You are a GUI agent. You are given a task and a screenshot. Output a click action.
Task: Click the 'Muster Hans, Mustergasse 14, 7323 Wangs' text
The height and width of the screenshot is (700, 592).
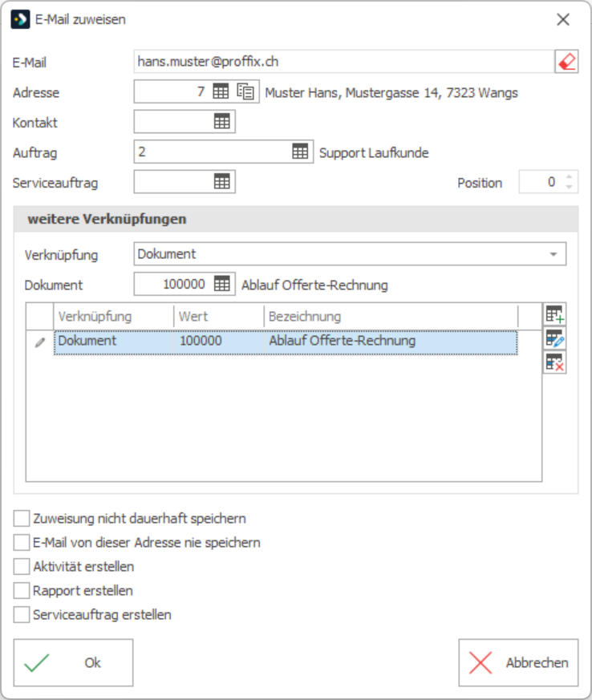coord(391,92)
